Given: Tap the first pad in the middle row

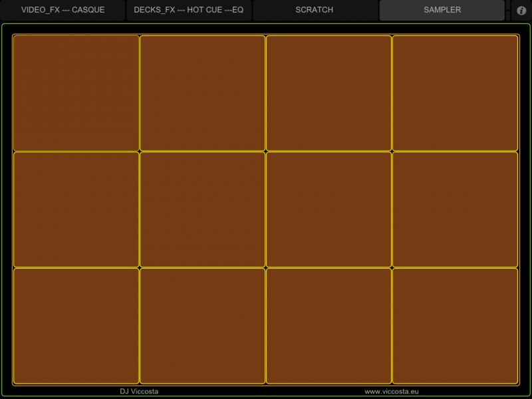Looking at the screenshot, I should (x=76, y=209).
